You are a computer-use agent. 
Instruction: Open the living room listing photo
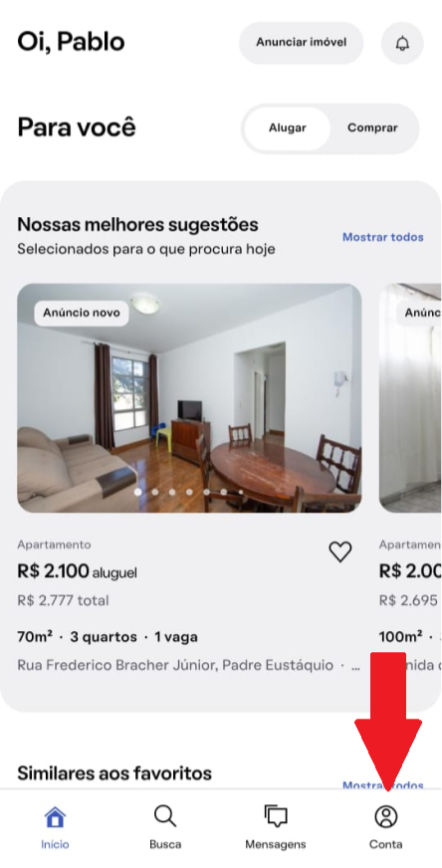189,398
